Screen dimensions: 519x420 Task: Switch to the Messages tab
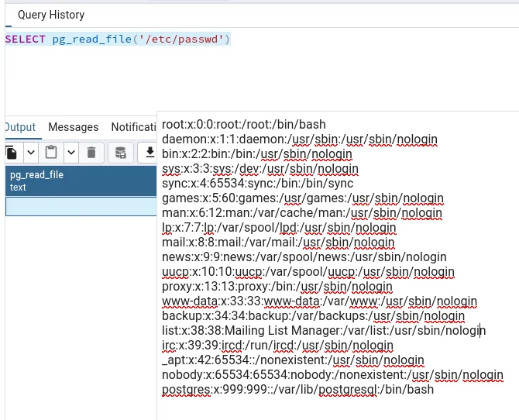pos(73,127)
